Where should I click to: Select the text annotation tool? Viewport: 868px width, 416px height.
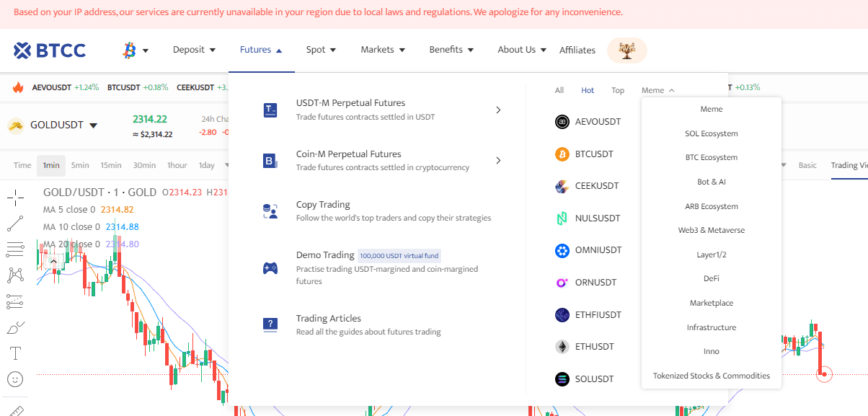tap(15, 353)
